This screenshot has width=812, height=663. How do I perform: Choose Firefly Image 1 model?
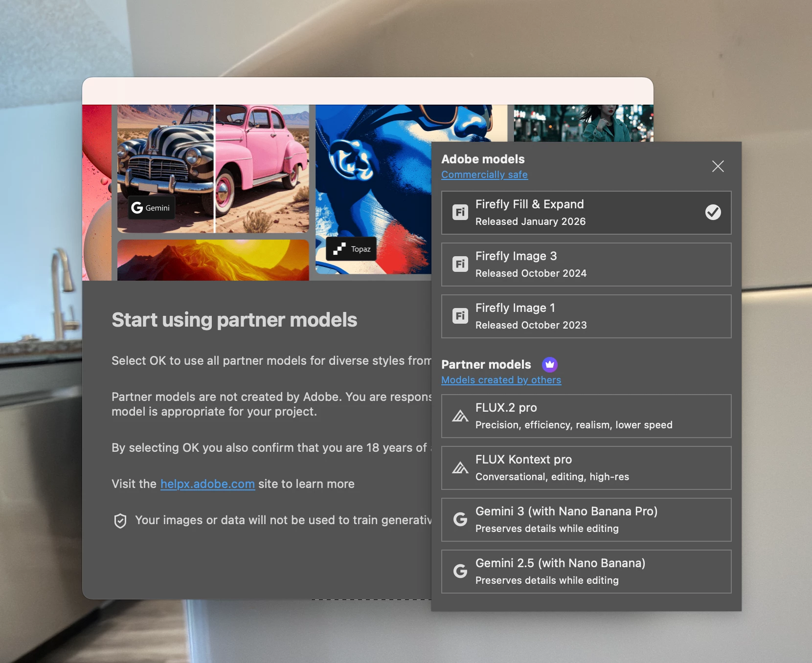coord(586,316)
